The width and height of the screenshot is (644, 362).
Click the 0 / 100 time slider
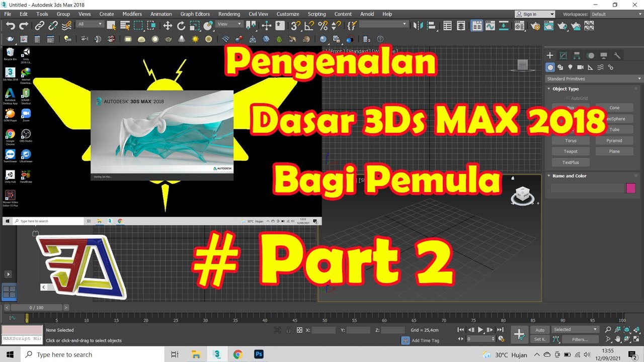[x=36, y=308]
